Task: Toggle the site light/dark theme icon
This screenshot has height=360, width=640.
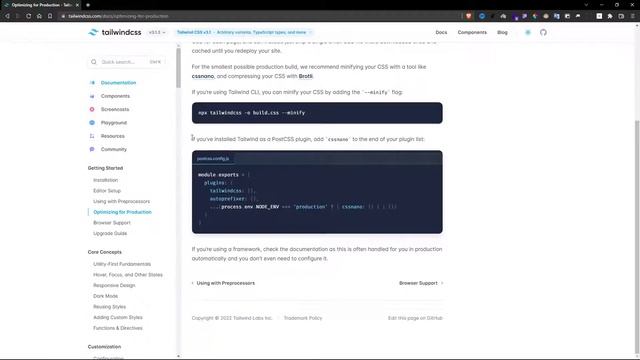Action: (528, 32)
